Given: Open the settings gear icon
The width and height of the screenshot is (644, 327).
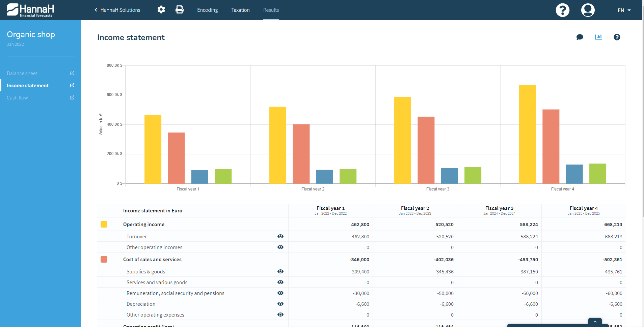Looking at the screenshot, I should [x=161, y=10].
